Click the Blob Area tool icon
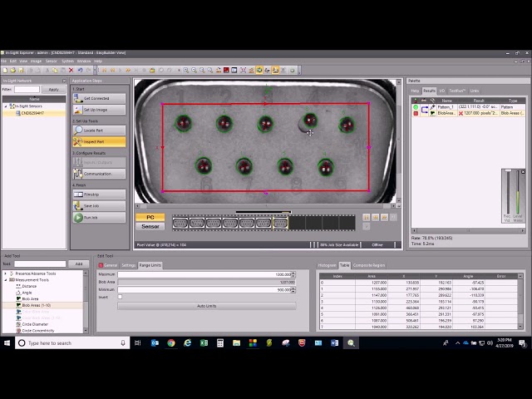Screen dimensions: 532x399 coord(18,299)
